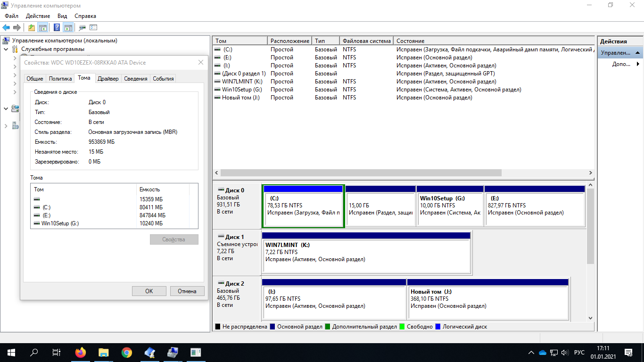Click the Computer Management taskbar icon
The width and height of the screenshot is (644, 362).
tap(172, 353)
